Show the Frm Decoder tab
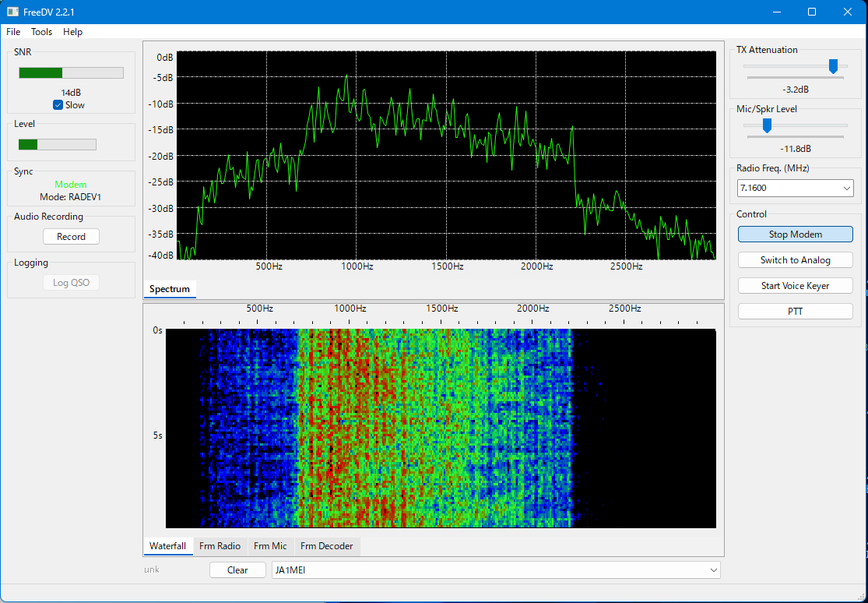This screenshot has height=603, width=868. coord(326,546)
